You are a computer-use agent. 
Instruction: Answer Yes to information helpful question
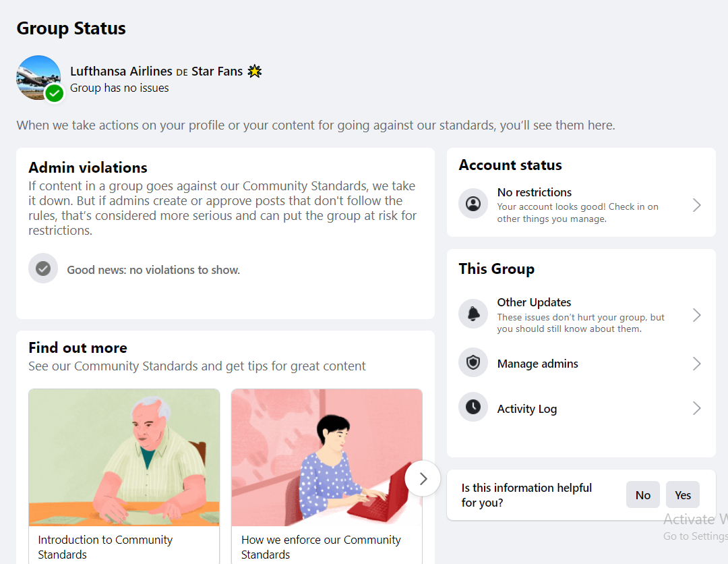pos(682,495)
